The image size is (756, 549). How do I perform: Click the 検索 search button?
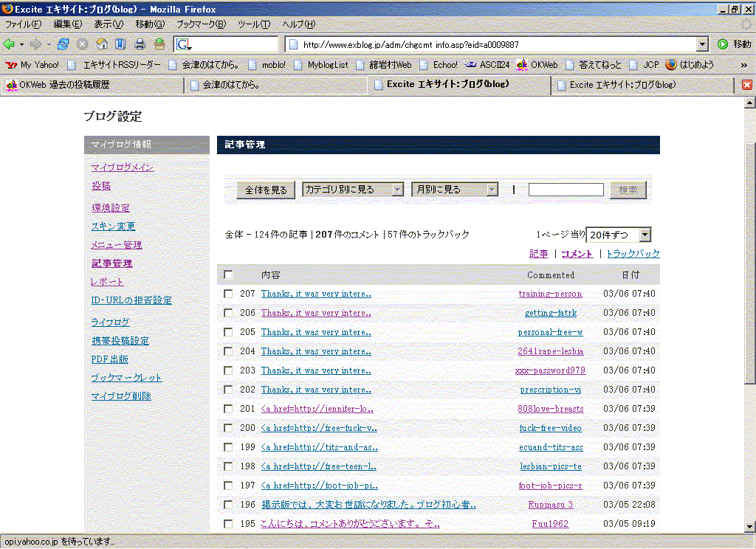pyautogui.click(x=628, y=190)
